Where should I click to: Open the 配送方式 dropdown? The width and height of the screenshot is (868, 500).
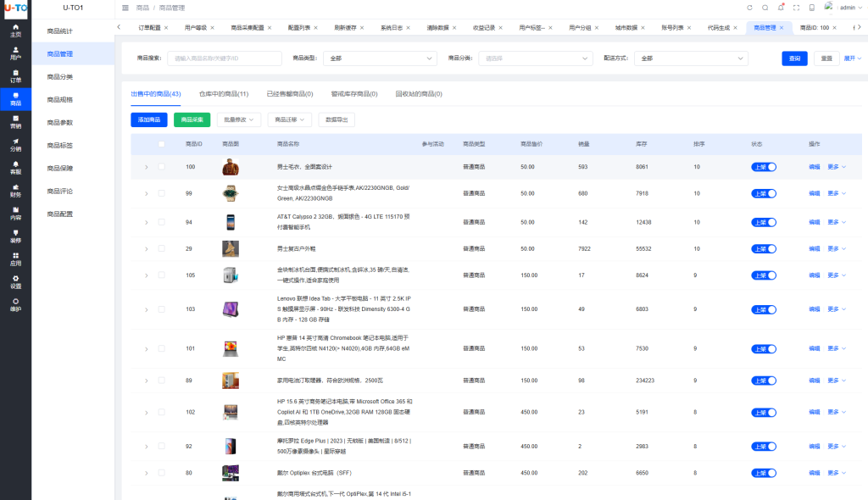pyautogui.click(x=691, y=58)
